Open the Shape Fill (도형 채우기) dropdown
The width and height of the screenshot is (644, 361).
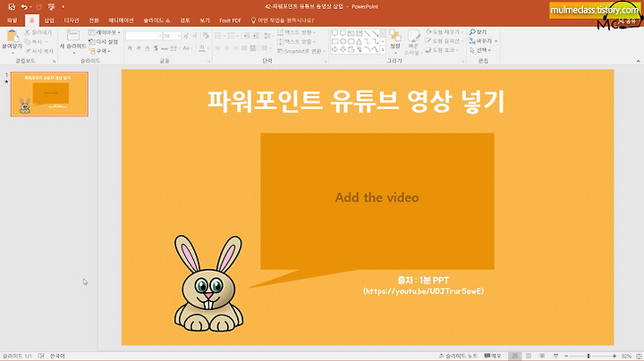coord(444,32)
